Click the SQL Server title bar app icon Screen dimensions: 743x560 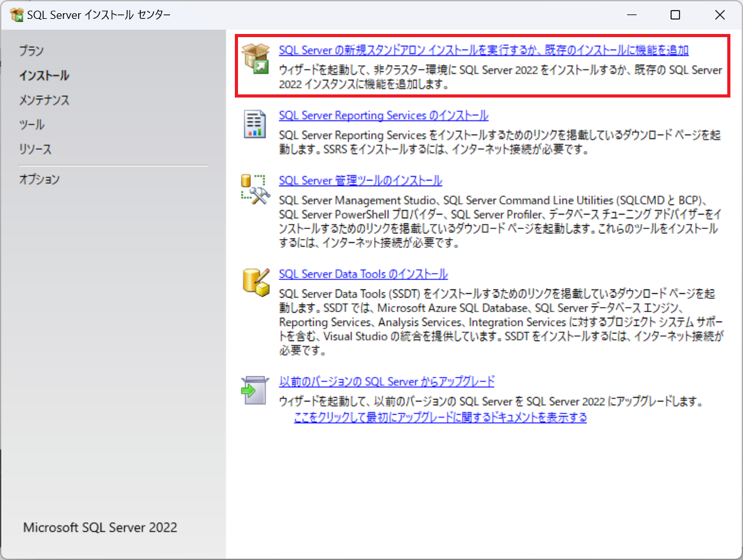pyautogui.click(x=16, y=14)
